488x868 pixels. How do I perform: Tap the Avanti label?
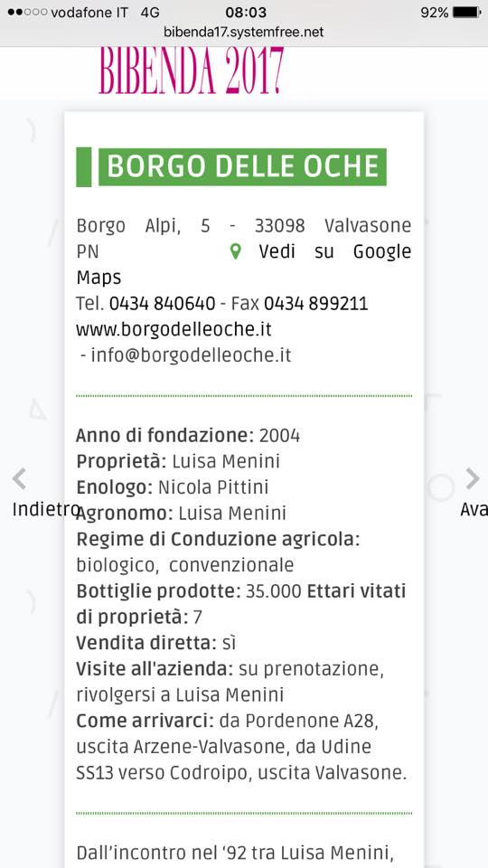coord(474,509)
